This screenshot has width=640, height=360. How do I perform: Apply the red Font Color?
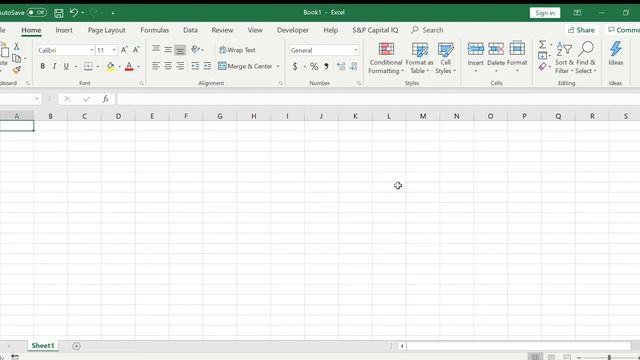click(129, 67)
